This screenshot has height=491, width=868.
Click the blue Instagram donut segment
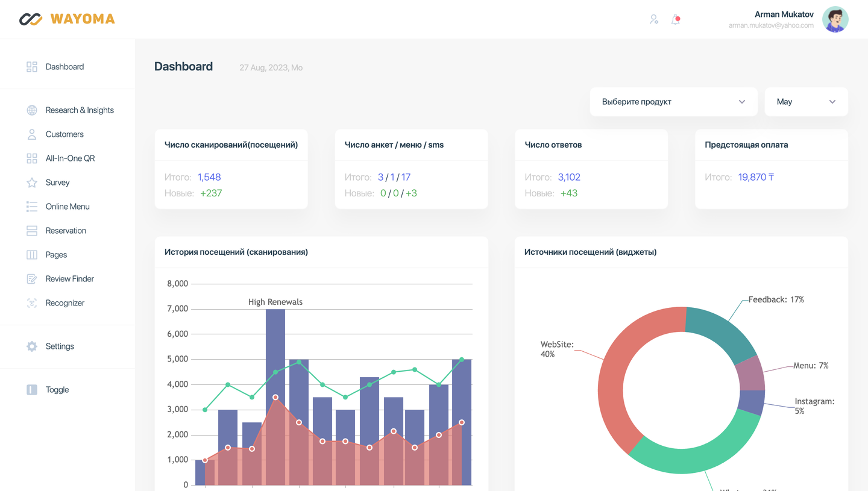coord(751,402)
